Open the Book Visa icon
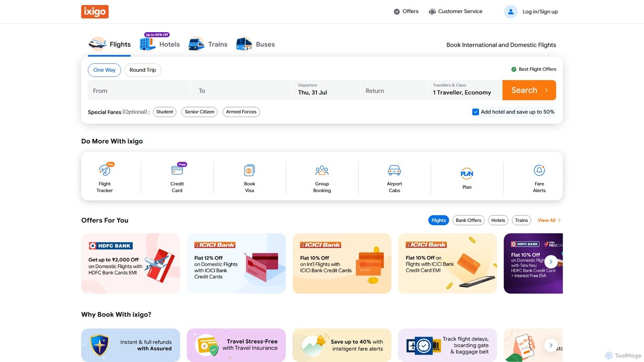644x362 pixels. (250, 170)
